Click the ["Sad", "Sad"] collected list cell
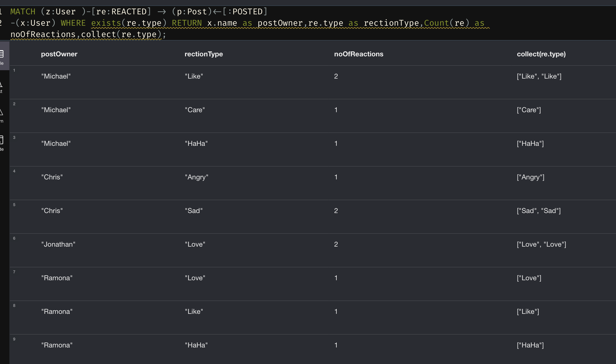This screenshot has height=364, width=616. (539, 211)
